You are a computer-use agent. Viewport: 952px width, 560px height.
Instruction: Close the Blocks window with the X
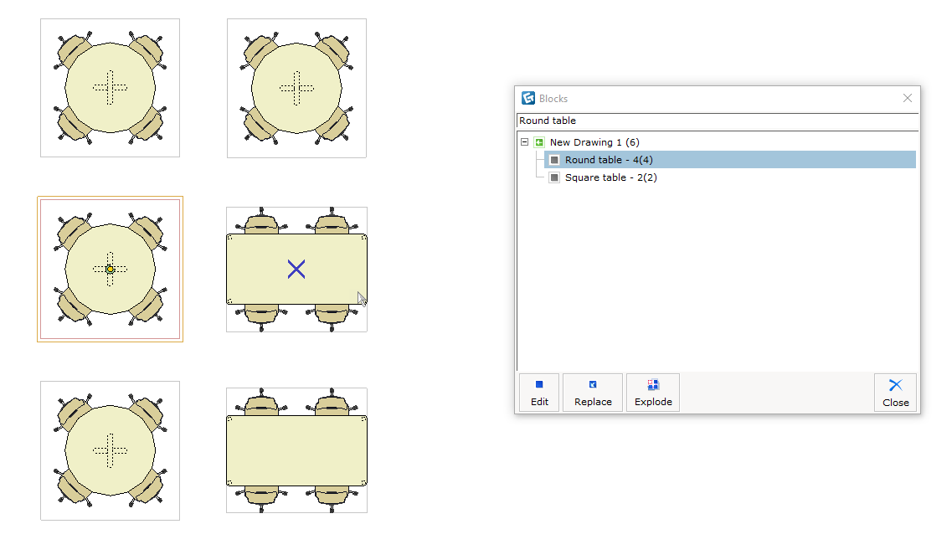click(x=908, y=98)
